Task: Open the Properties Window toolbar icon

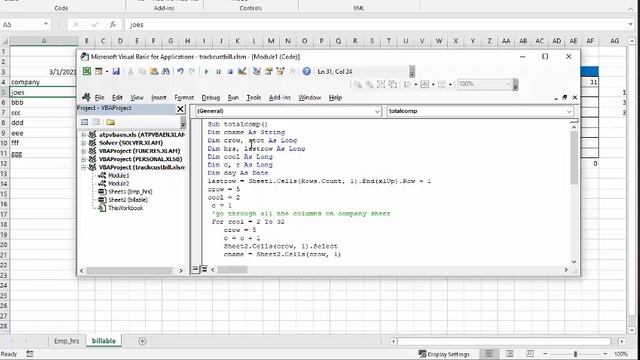Action: (269, 71)
